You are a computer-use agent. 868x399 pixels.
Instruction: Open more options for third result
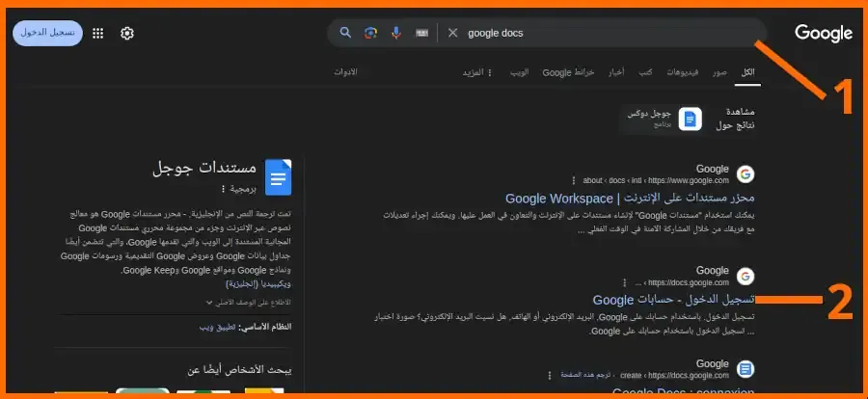pyautogui.click(x=550, y=376)
